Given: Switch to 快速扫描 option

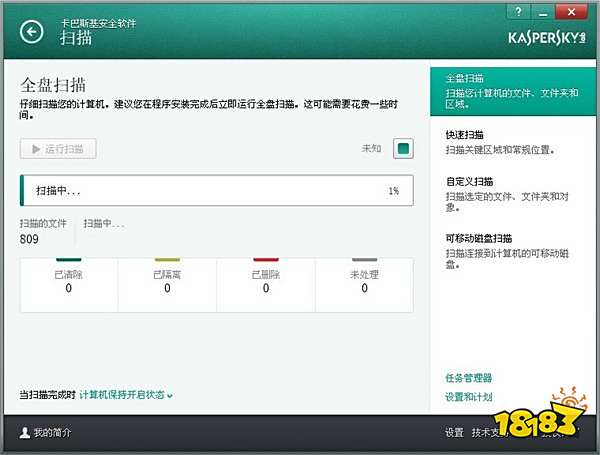Looking at the screenshot, I should tap(465, 134).
